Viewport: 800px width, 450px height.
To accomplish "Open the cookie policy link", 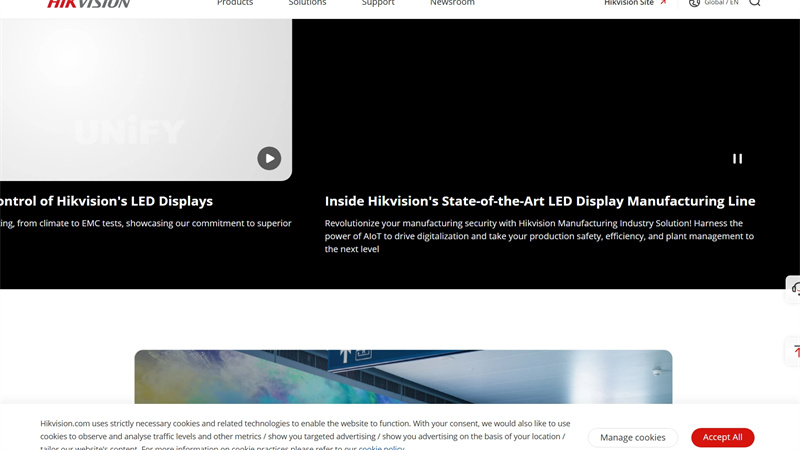I will pos(381,447).
